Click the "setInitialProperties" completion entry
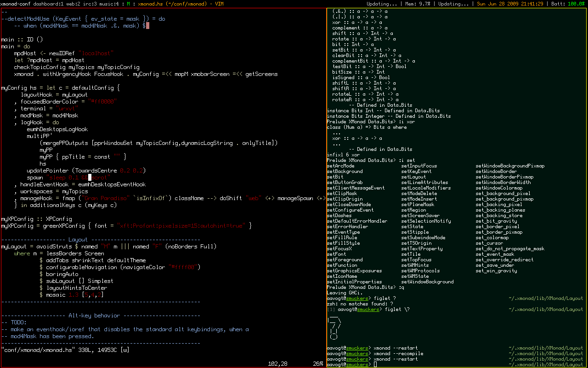The width and height of the screenshot is (588, 368). pyautogui.click(x=354, y=282)
